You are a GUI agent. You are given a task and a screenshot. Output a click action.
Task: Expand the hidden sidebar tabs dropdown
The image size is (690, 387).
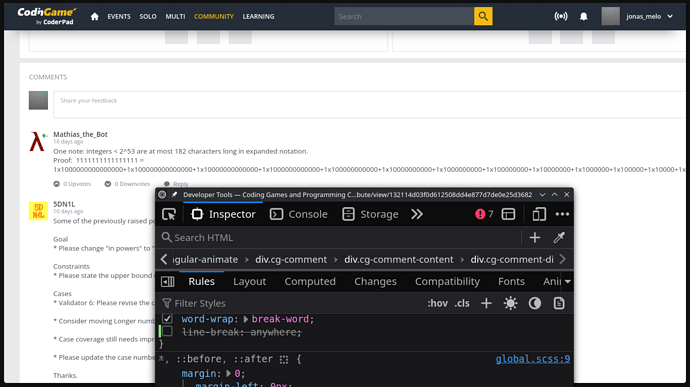click(568, 282)
